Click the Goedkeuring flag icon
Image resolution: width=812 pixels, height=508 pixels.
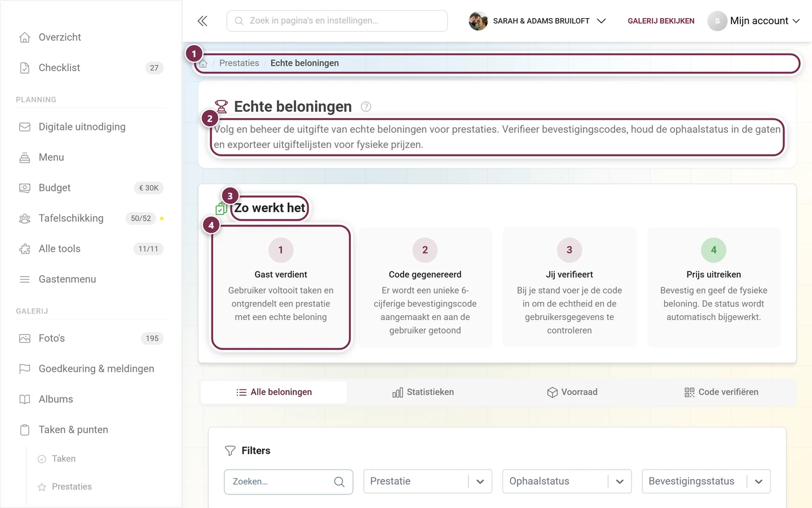(25, 369)
